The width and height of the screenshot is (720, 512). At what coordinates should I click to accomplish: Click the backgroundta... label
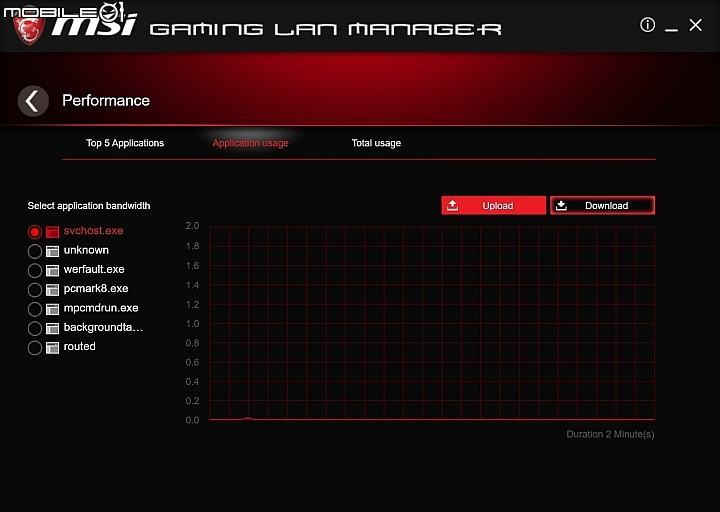pyautogui.click(x=103, y=327)
